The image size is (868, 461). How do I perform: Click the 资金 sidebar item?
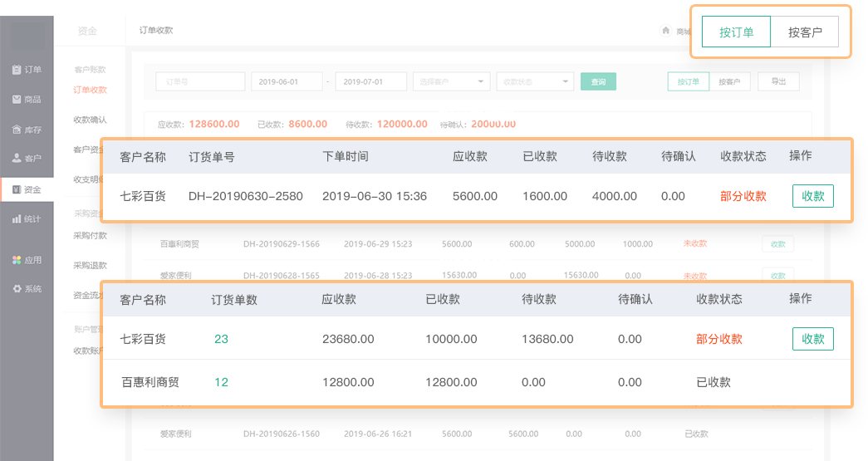click(27, 189)
